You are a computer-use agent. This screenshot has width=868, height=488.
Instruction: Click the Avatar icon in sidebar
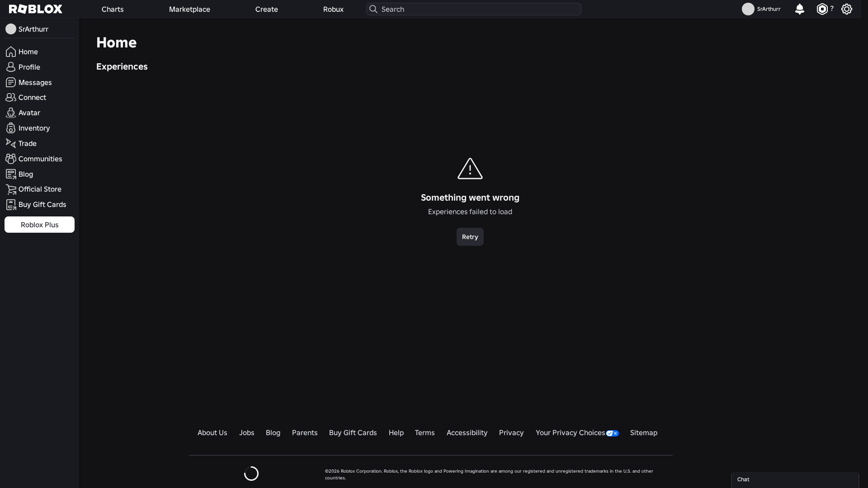tap(11, 113)
